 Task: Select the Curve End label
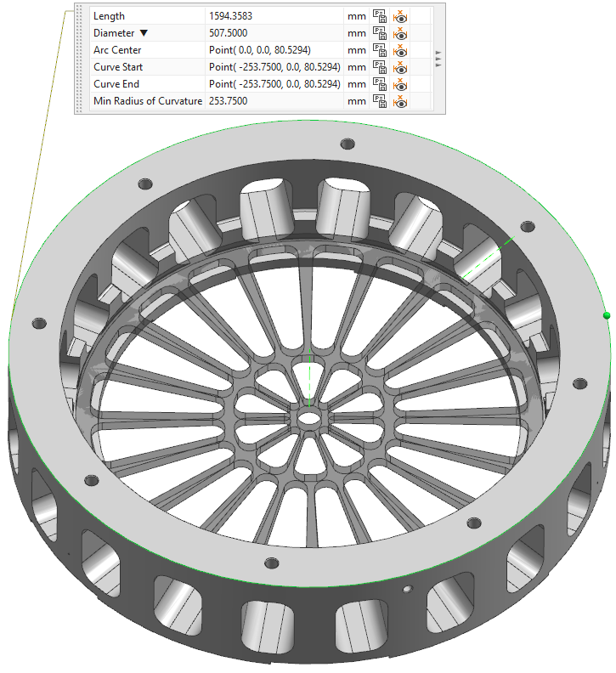pyautogui.click(x=116, y=84)
